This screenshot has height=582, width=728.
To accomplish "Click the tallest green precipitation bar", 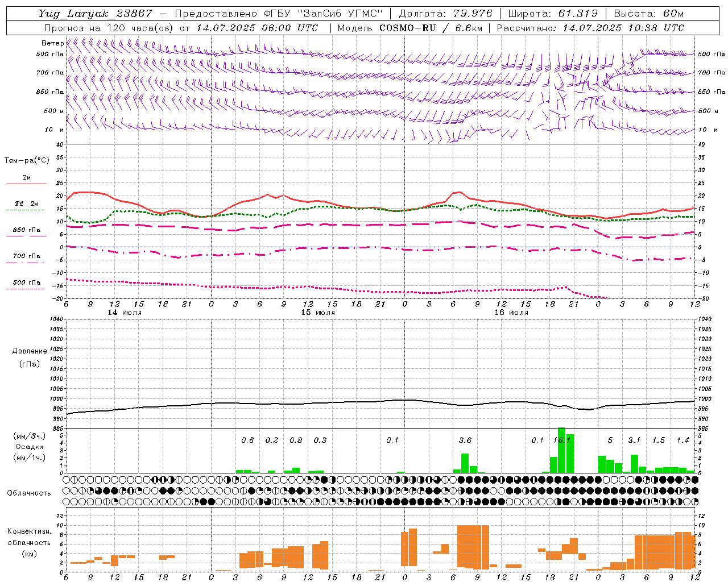I will click(561, 450).
